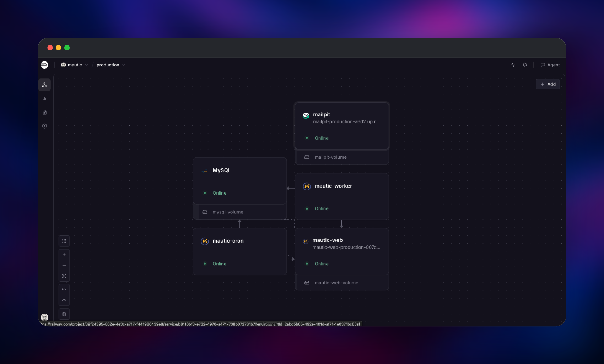Select the mautic-cron service title
This screenshot has height=364, width=604.
pyautogui.click(x=228, y=241)
